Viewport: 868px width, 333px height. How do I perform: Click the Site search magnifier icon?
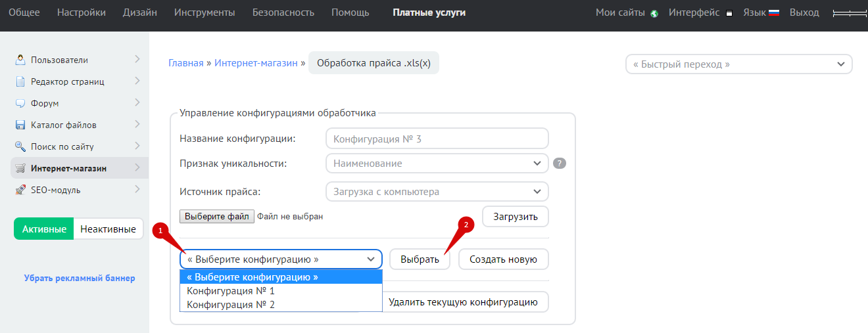[x=20, y=146]
